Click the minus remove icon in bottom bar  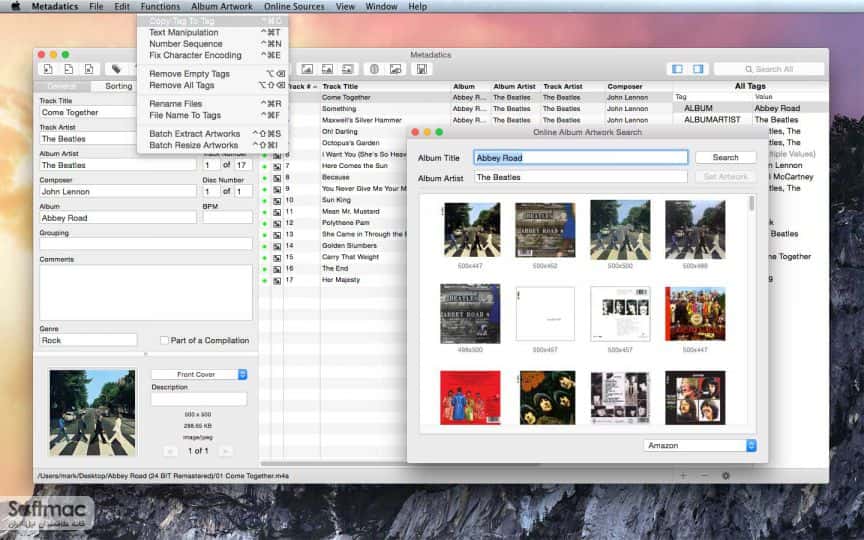tap(704, 476)
